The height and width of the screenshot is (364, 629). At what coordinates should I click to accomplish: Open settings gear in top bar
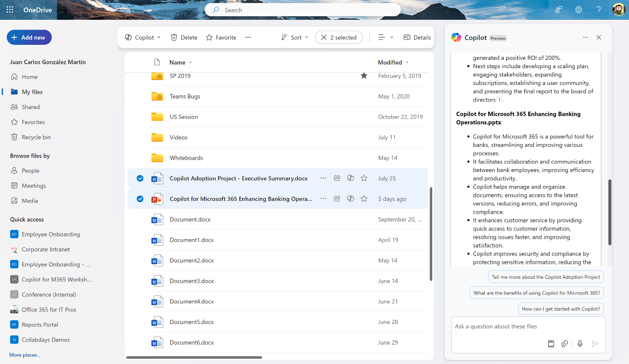[578, 10]
